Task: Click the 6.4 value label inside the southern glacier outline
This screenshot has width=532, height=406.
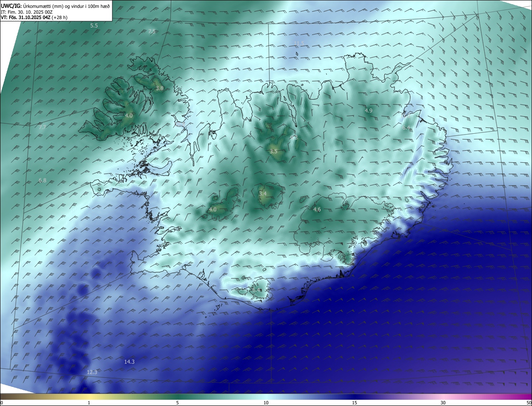Action: click(256, 290)
